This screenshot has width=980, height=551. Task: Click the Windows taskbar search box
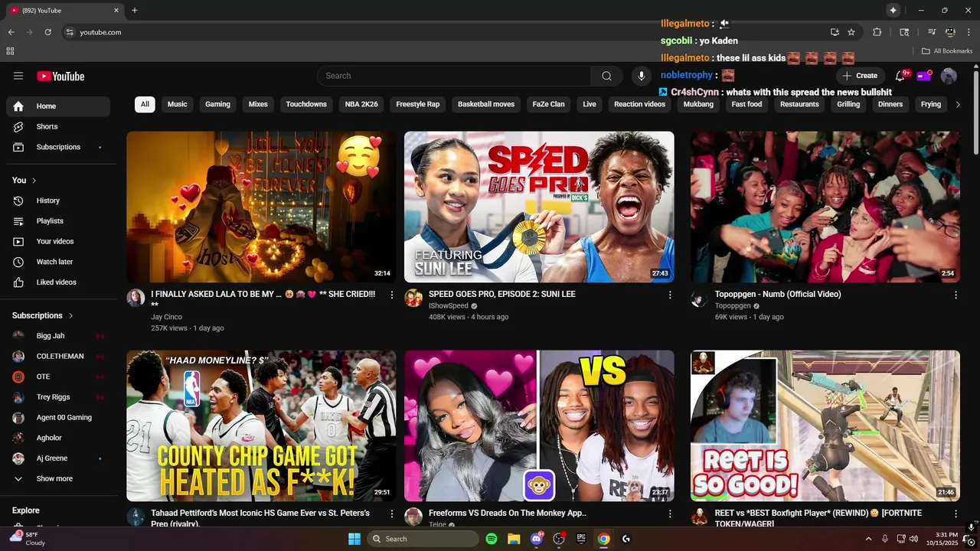(x=423, y=539)
